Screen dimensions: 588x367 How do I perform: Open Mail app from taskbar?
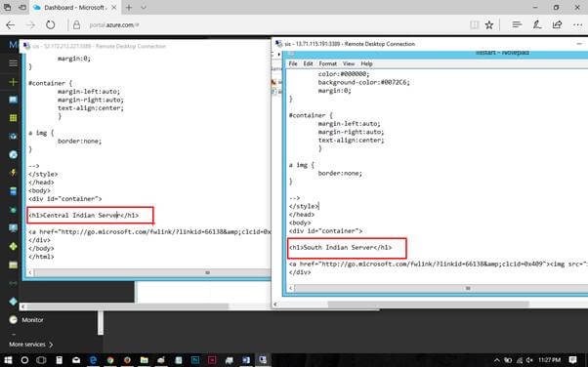(x=76, y=360)
